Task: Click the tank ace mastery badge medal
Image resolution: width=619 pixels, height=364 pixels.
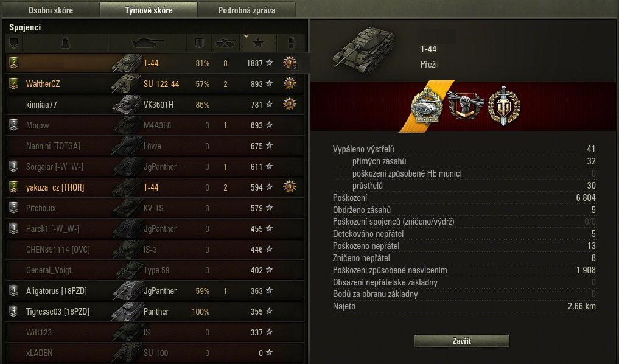Action: point(427,106)
